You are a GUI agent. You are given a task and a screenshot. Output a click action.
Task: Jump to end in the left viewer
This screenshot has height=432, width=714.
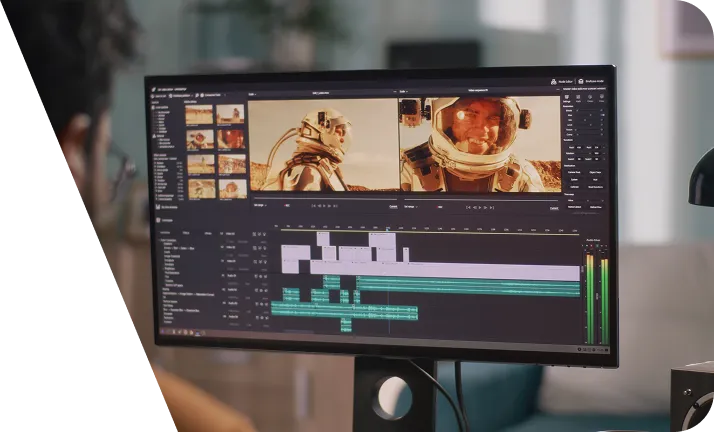pos(336,206)
